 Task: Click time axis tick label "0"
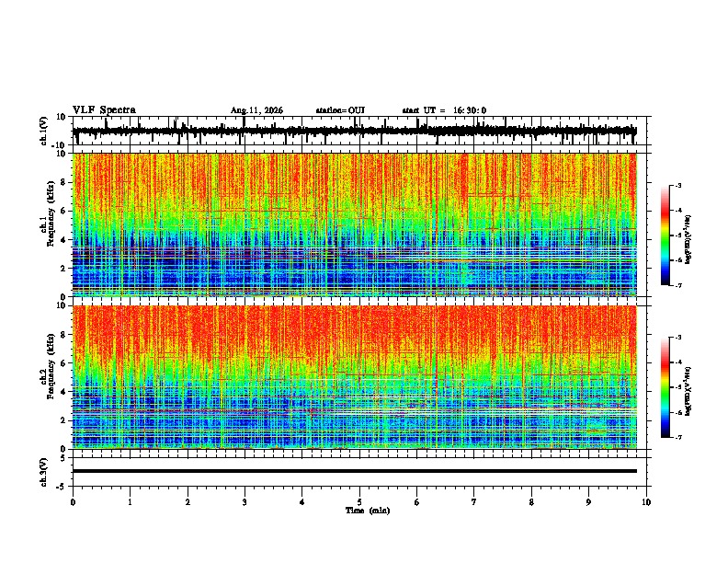click(73, 502)
